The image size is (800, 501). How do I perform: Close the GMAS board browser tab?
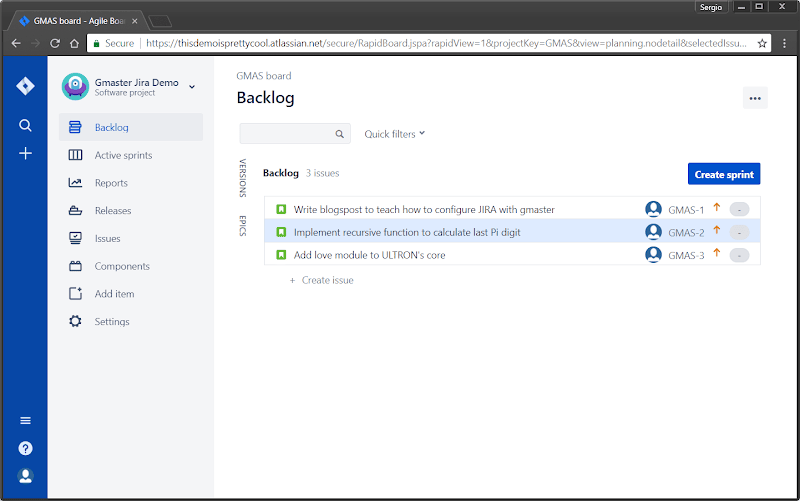click(134, 21)
